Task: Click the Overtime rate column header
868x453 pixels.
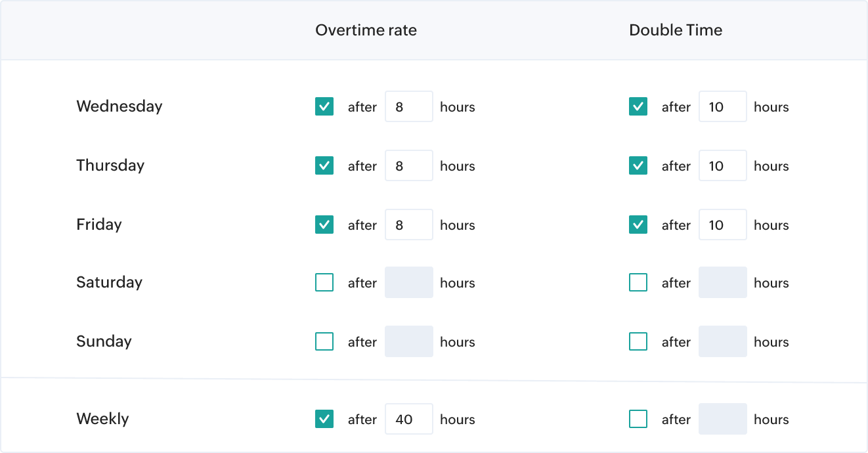Action: point(366,30)
